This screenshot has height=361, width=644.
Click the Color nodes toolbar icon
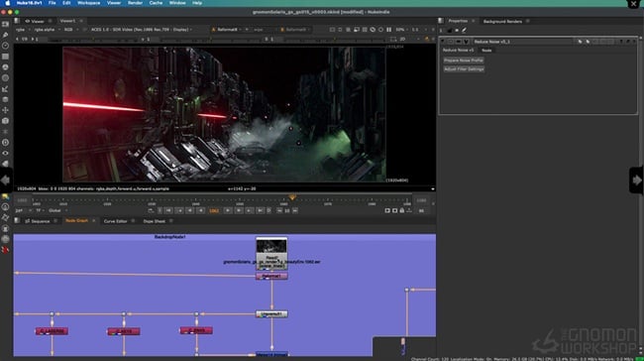click(x=5, y=67)
